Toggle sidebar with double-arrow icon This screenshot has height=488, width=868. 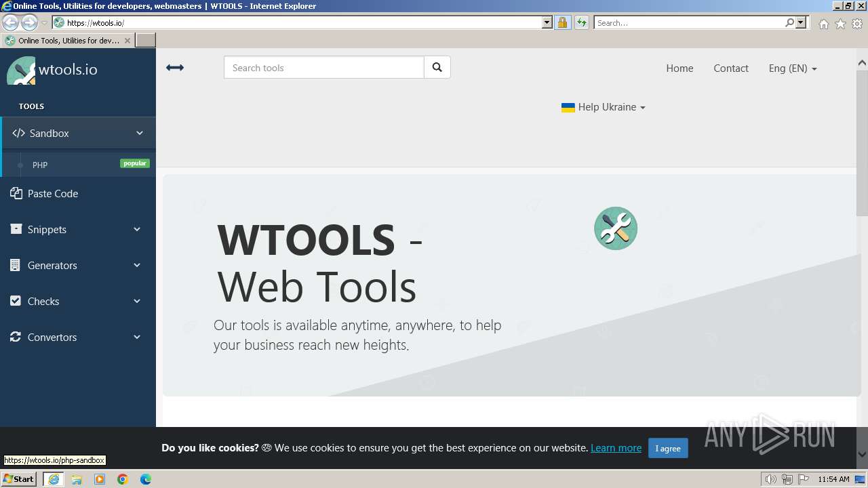point(175,68)
